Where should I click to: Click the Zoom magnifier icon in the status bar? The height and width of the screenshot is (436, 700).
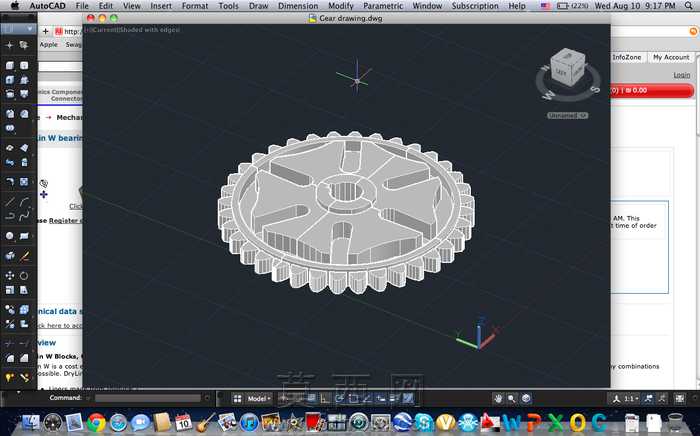(x=512, y=399)
